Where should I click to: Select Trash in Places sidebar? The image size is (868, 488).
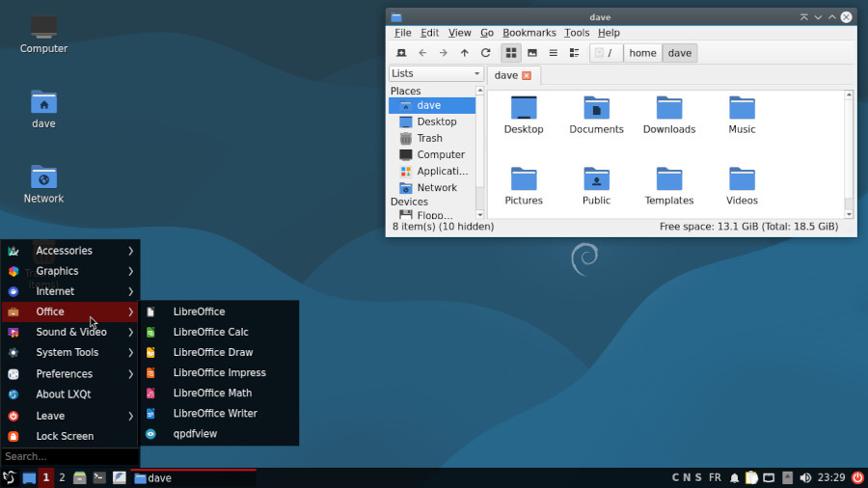click(x=432, y=138)
